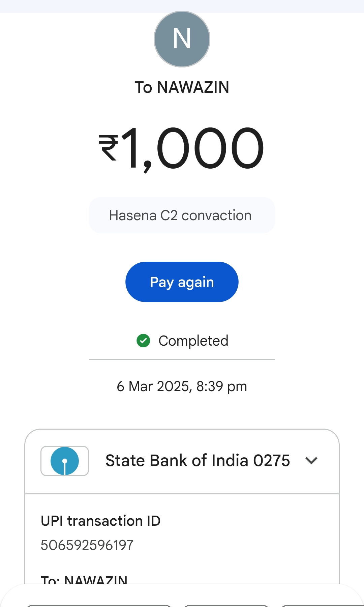
Task: Tap the middle bottom sheet action button
Action: [226, 606]
